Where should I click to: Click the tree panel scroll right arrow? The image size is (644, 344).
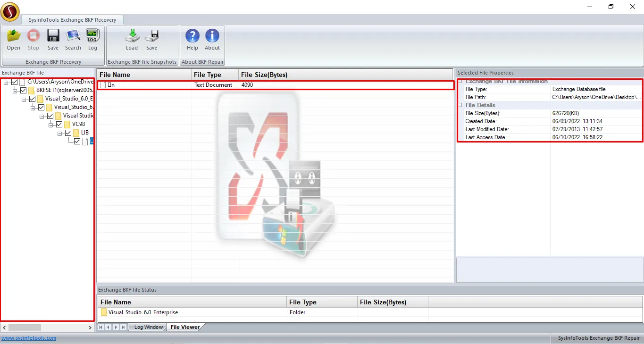[90, 327]
